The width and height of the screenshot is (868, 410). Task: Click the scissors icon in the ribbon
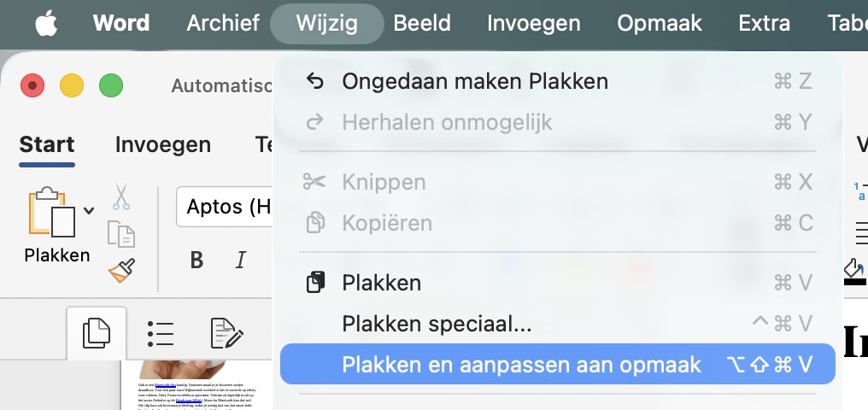120,197
